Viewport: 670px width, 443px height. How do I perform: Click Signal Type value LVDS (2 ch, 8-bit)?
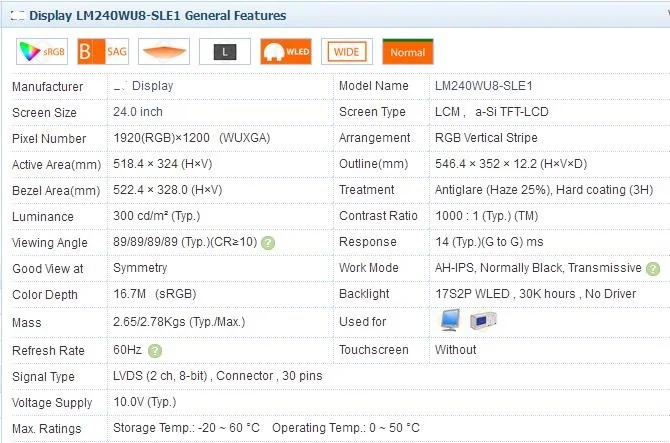click(x=160, y=376)
